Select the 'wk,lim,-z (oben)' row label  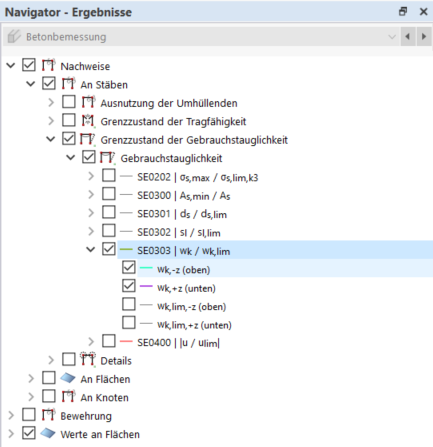tap(192, 306)
